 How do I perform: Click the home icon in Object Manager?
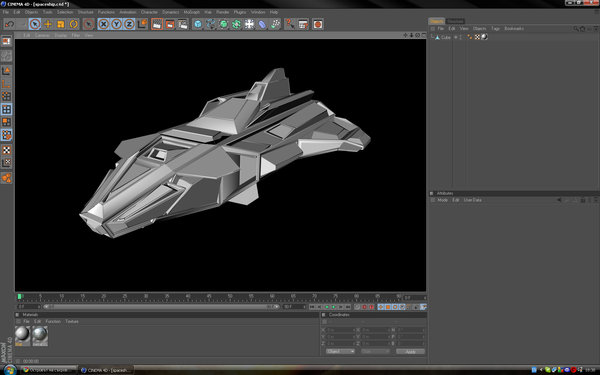point(582,29)
